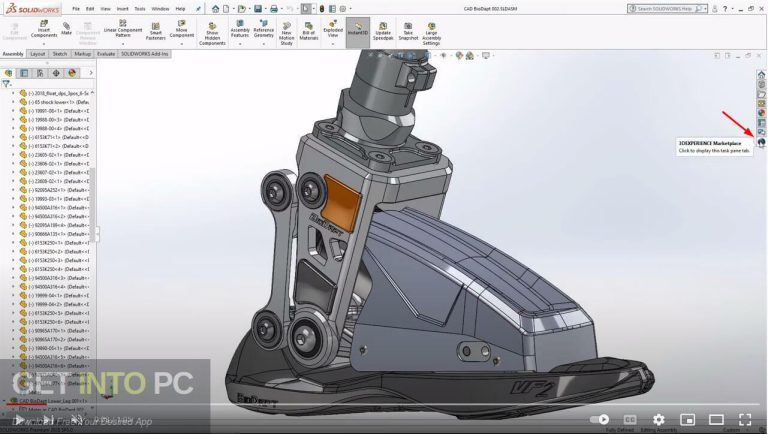Open miniplayer view
Image resolution: width=768 pixels, height=434 pixels.
point(688,420)
